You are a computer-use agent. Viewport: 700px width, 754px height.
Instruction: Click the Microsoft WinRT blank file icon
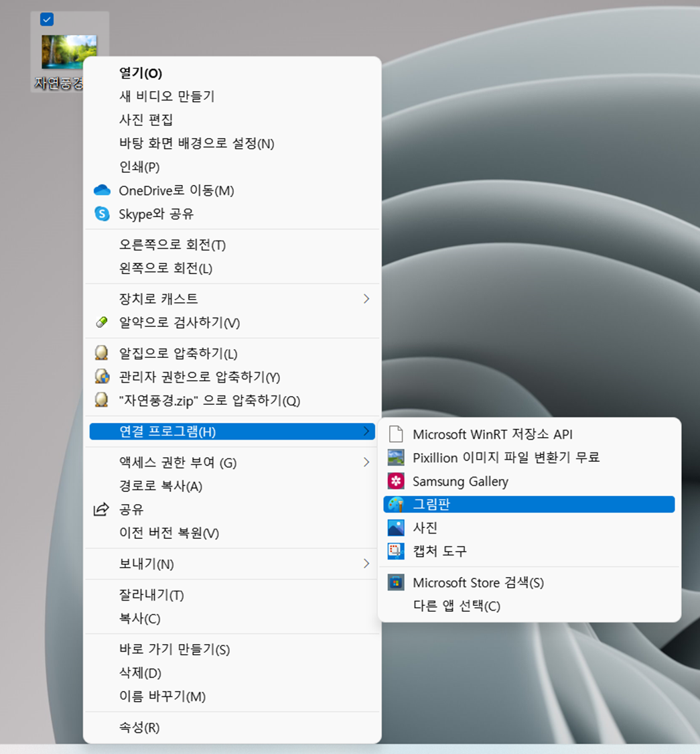point(396,434)
